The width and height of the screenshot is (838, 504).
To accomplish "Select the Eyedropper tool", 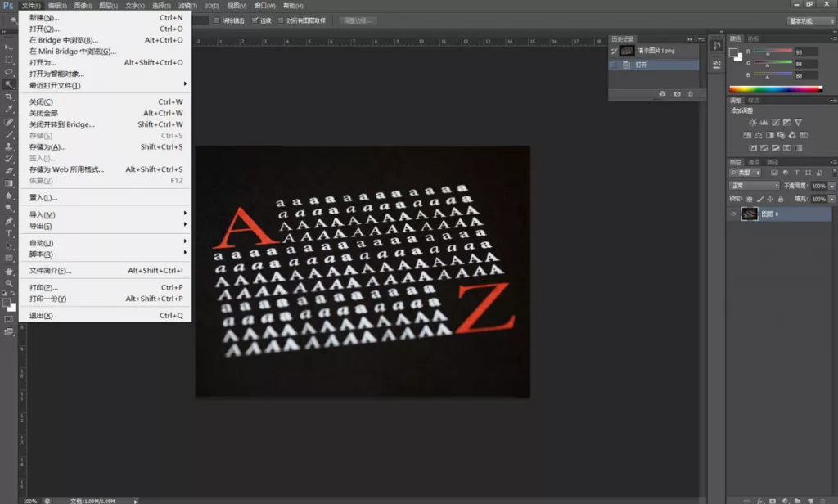I will (x=9, y=109).
